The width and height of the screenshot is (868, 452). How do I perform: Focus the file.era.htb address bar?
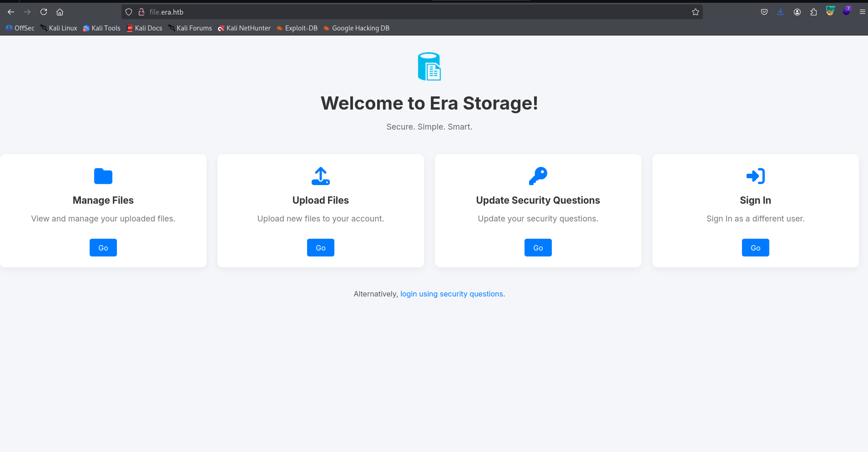click(409, 12)
